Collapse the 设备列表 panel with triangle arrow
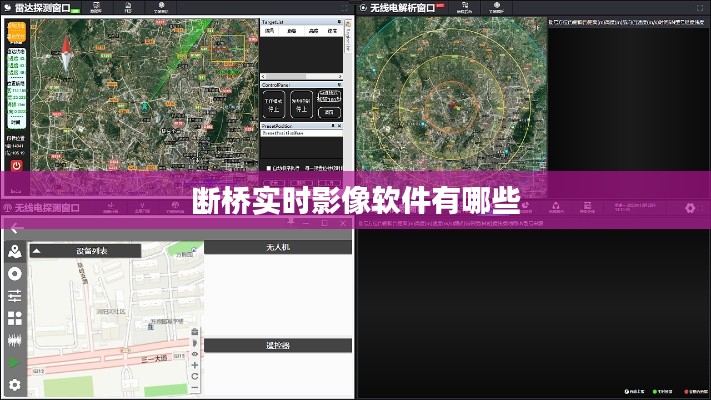This screenshot has height=400, width=711. point(37,251)
